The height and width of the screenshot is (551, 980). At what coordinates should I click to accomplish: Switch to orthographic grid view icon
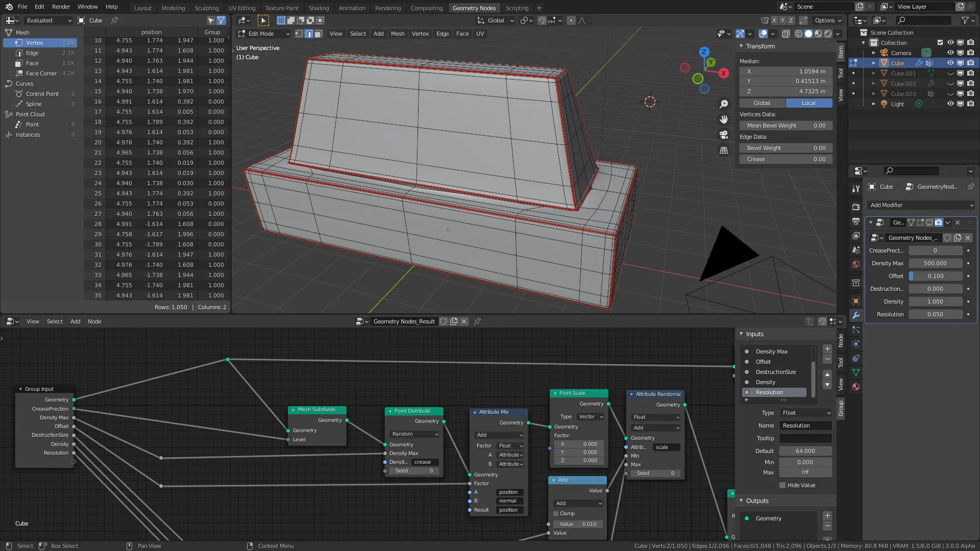(724, 150)
